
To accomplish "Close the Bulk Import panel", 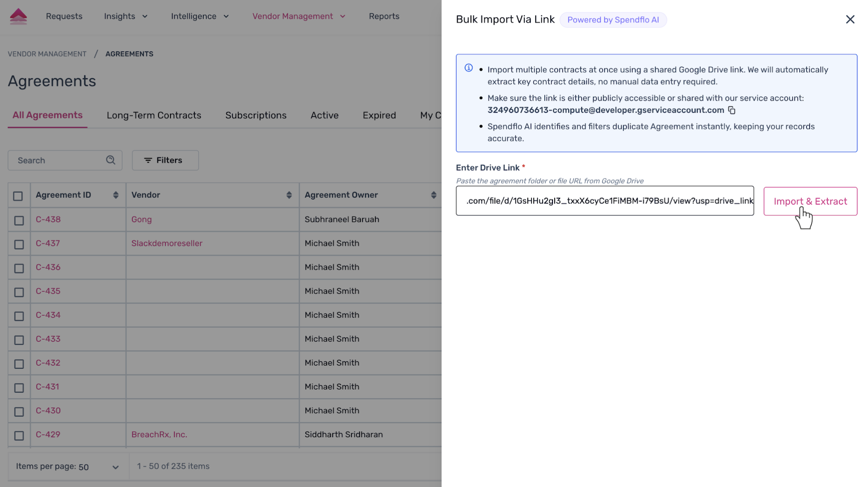I will 850,20.
